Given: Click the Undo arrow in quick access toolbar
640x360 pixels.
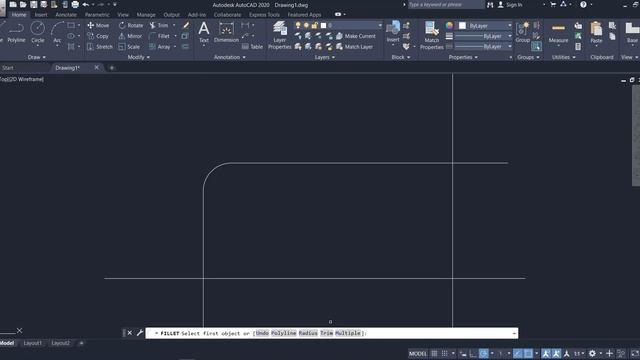Looking at the screenshot, I should (x=85, y=4).
